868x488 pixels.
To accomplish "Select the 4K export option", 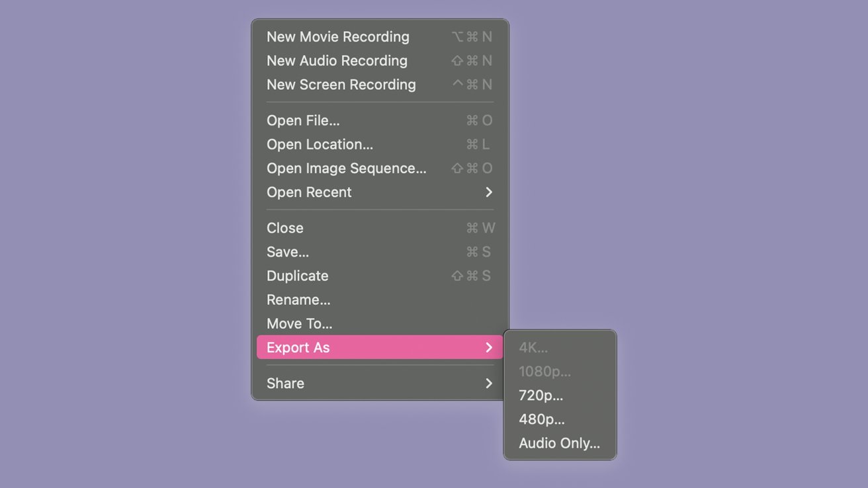I will click(534, 347).
